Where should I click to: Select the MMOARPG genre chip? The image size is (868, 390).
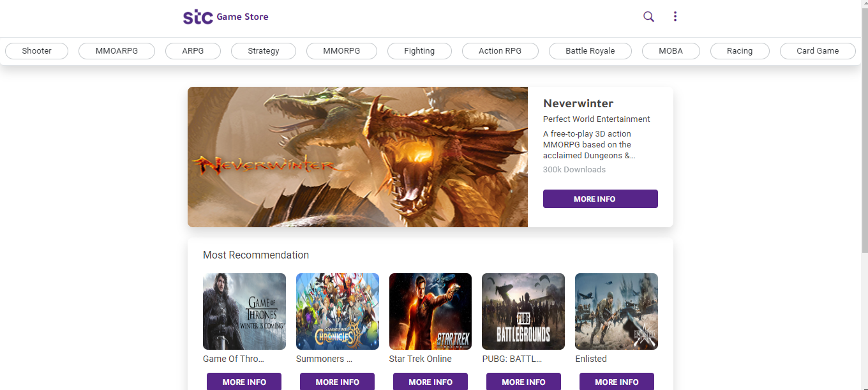coord(116,50)
